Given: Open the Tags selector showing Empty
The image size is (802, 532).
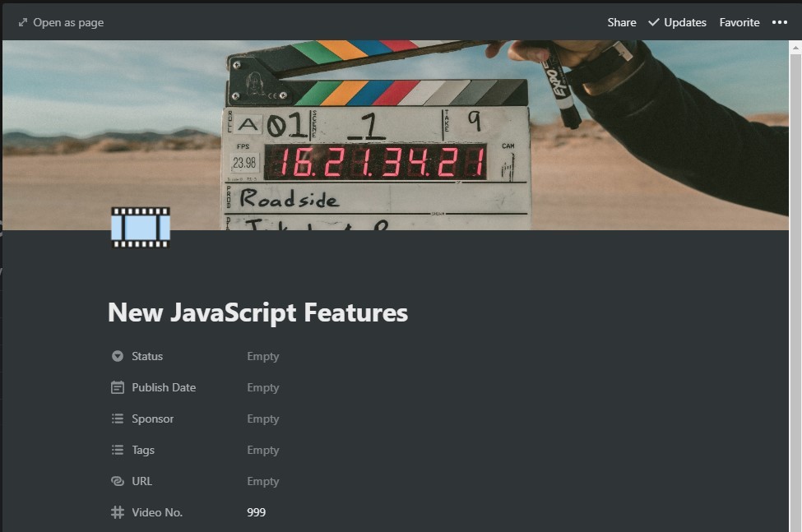Looking at the screenshot, I should [262, 450].
